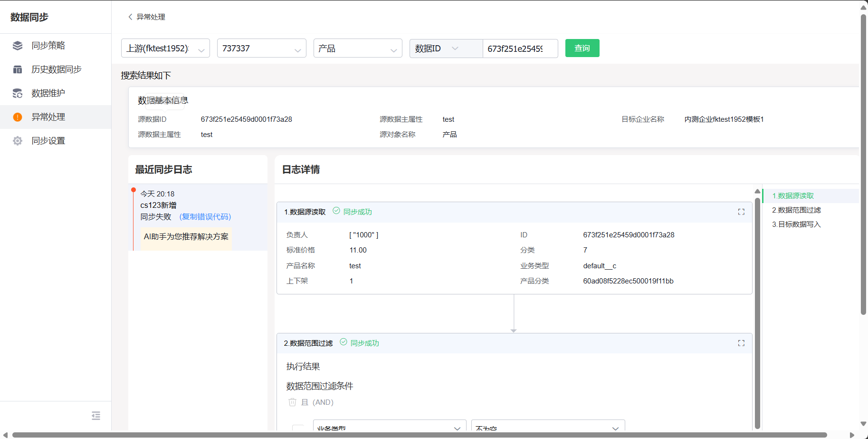The image size is (868, 439).
Task: Select the orange 异常处理 warning icon
Action: coord(18,117)
